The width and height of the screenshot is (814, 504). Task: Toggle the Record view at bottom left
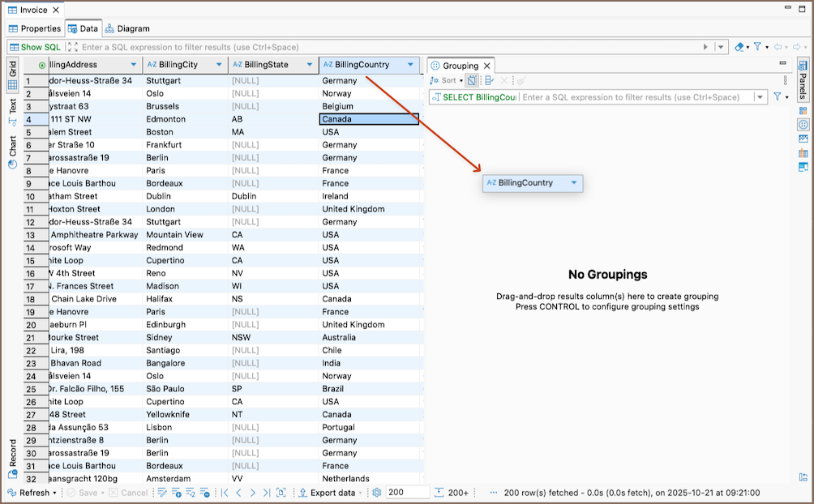click(12, 454)
